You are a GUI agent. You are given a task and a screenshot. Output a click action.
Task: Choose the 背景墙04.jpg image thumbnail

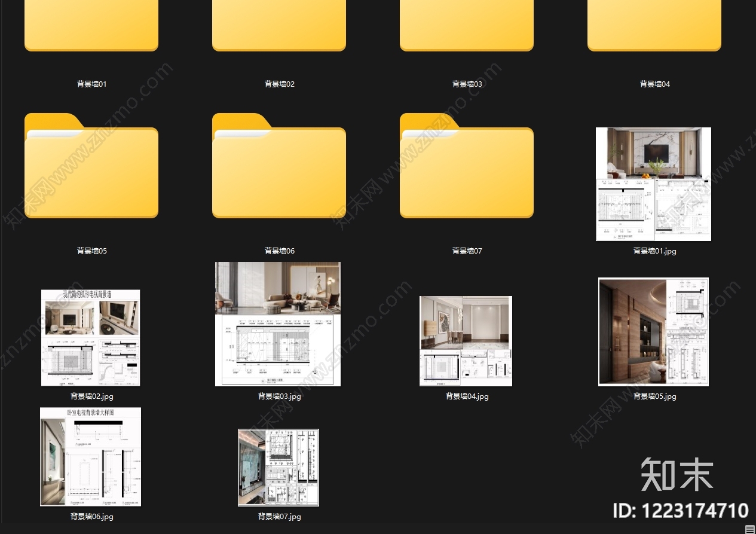pyautogui.click(x=466, y=341)
